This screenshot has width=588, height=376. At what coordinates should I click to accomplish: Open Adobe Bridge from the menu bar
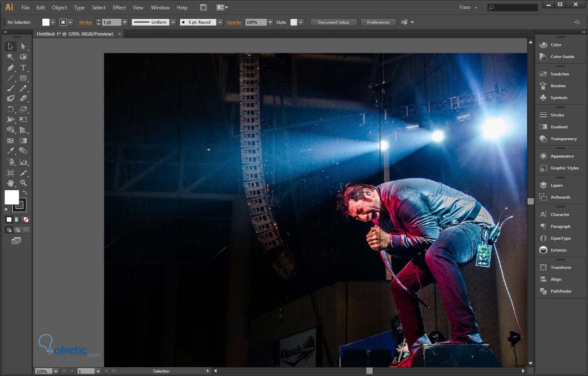203,7
